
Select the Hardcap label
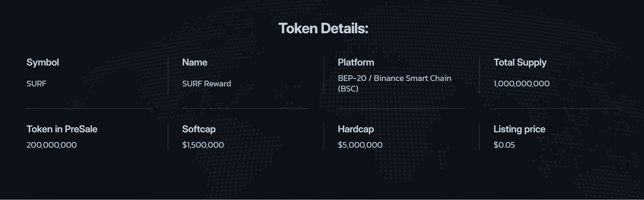tap(356, 129)
